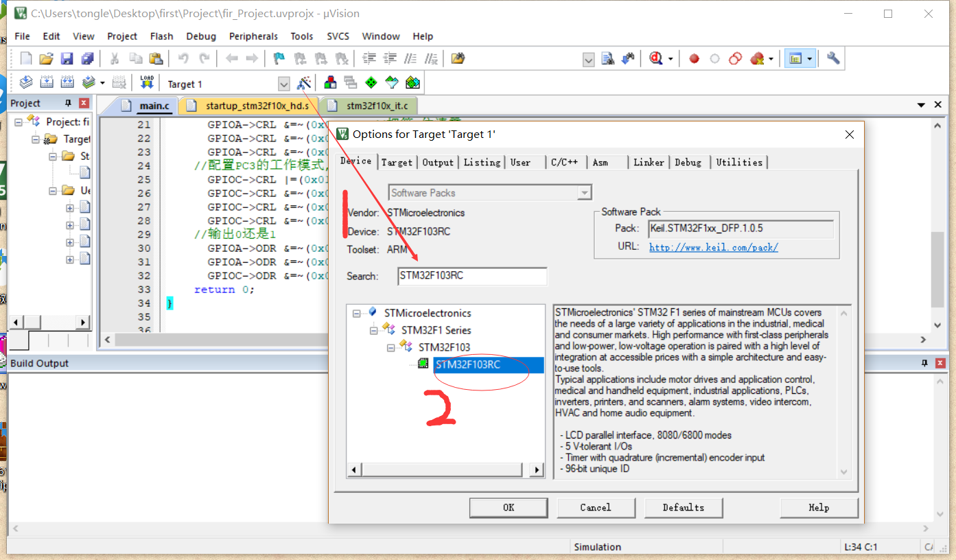Click the LOAD download icon
This screenshot has height=560, width=956.
(x=147, y=83)
